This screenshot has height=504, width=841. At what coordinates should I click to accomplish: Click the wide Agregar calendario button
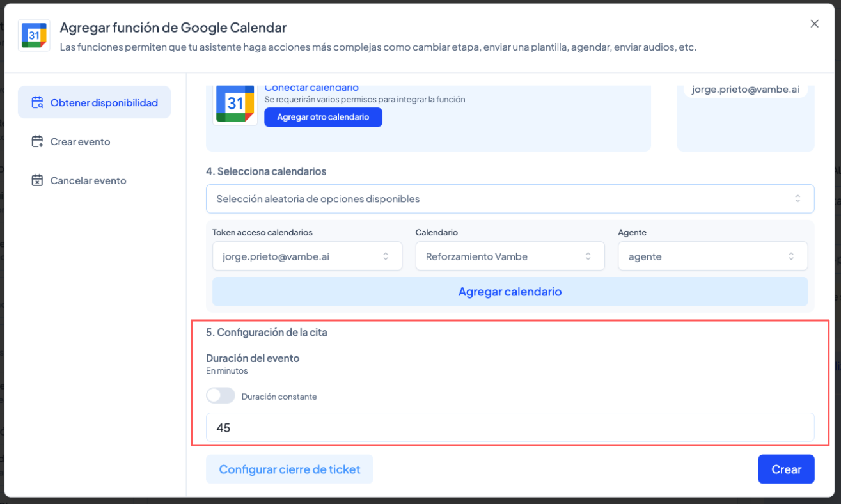(x=509, y=292)
